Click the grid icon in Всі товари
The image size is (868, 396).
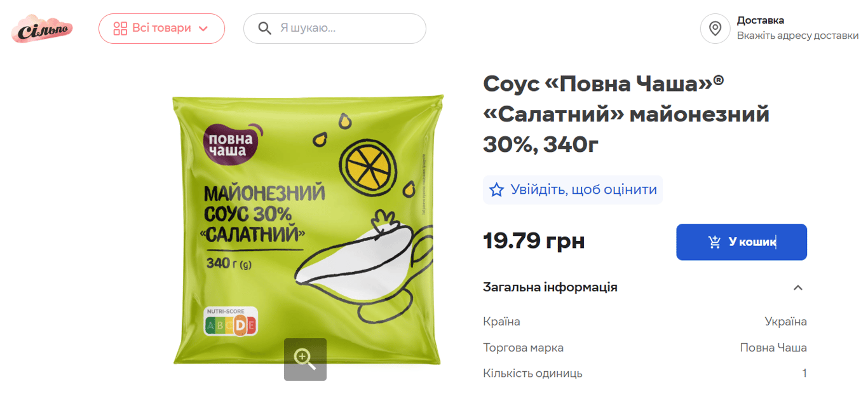coord(120,29)
